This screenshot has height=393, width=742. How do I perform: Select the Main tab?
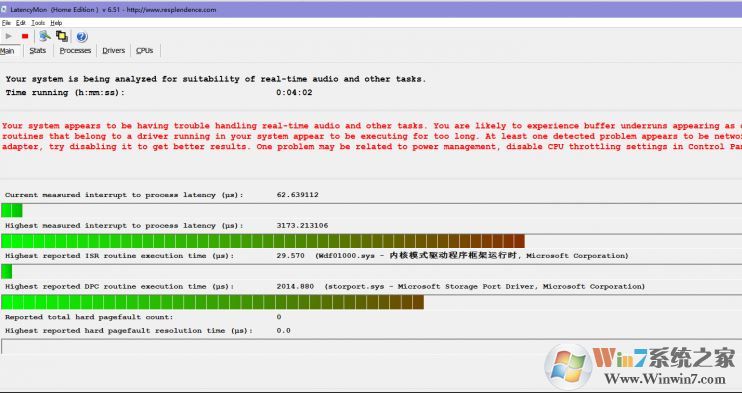(8, 51)
